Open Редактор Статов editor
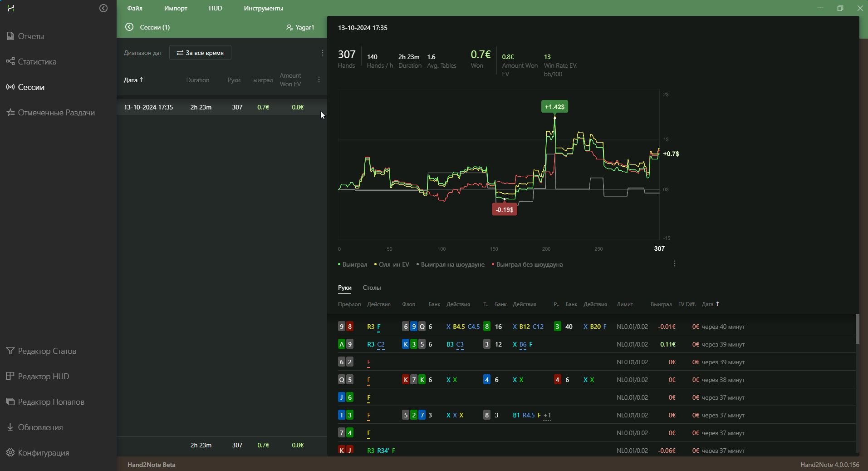The image size is (868, 471). click(41, 351)
